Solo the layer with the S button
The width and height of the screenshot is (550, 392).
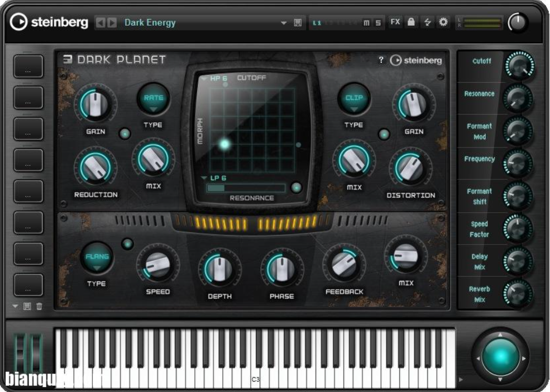[x=378, y=23]
